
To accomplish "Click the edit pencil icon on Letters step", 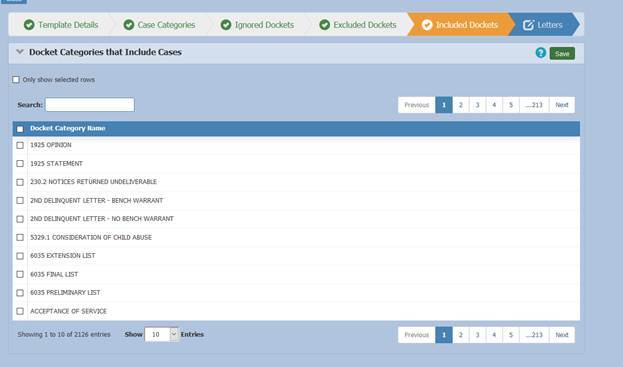I will pos(528,25).
